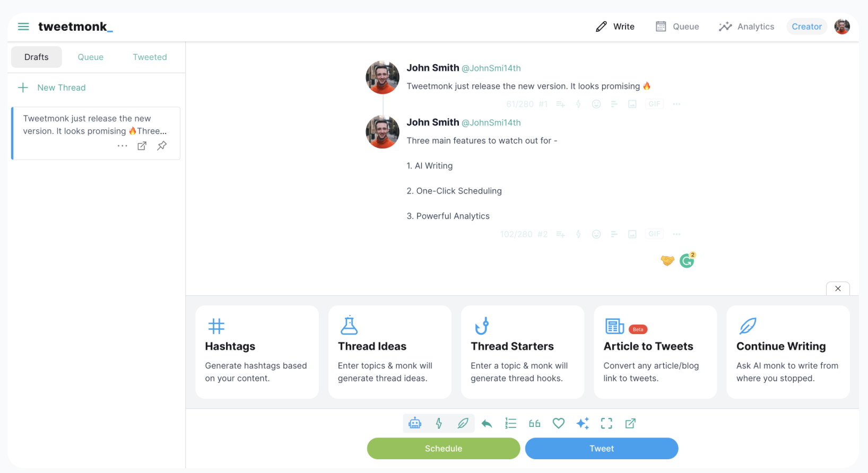Image resolution: width=868 pixels, height=473 pixels.
Task: Add an image to tweet #1
Action: tap(632, 104)
